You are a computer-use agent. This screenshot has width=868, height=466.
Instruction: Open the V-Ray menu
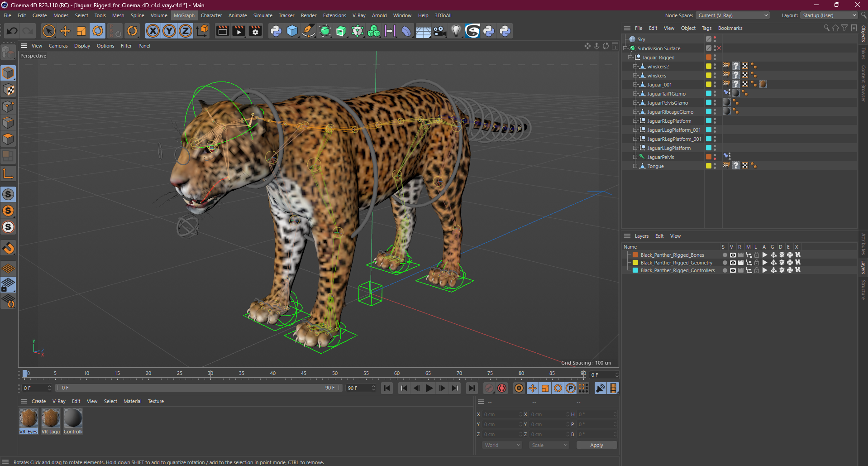point(359,15)
